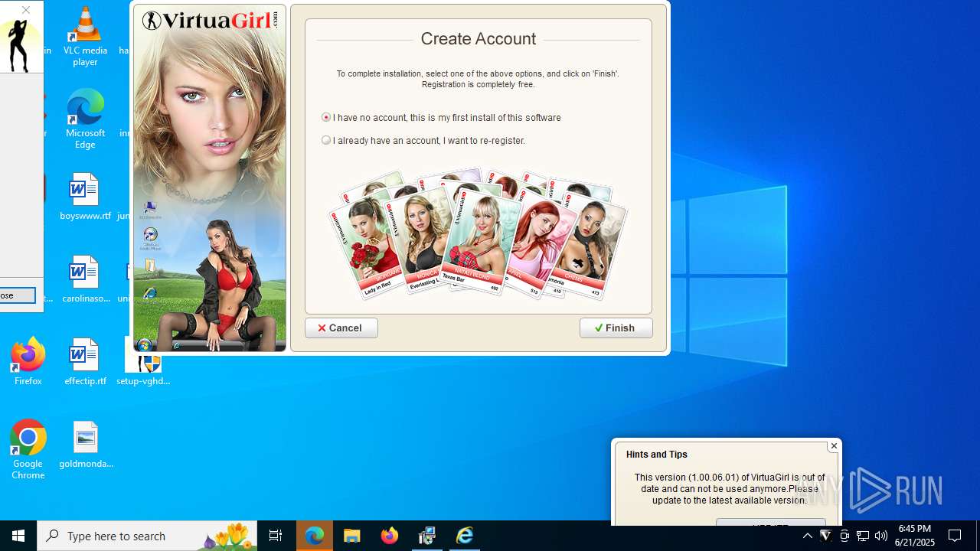The width and height of the screenshot is (980, 551).
Task: Open Firefox desktop shortcut
Action: [x=28, y=362]
